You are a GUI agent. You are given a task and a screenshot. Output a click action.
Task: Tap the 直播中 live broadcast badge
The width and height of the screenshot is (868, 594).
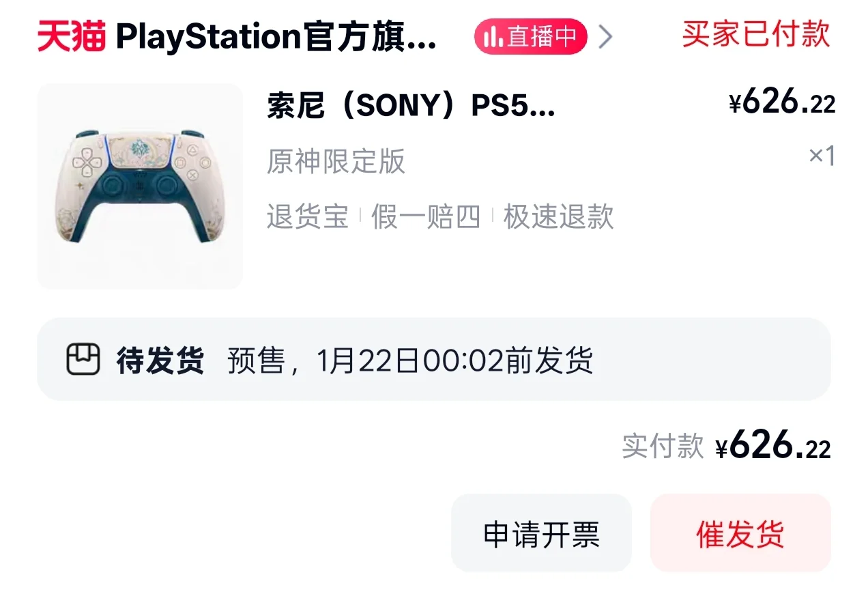530,37
